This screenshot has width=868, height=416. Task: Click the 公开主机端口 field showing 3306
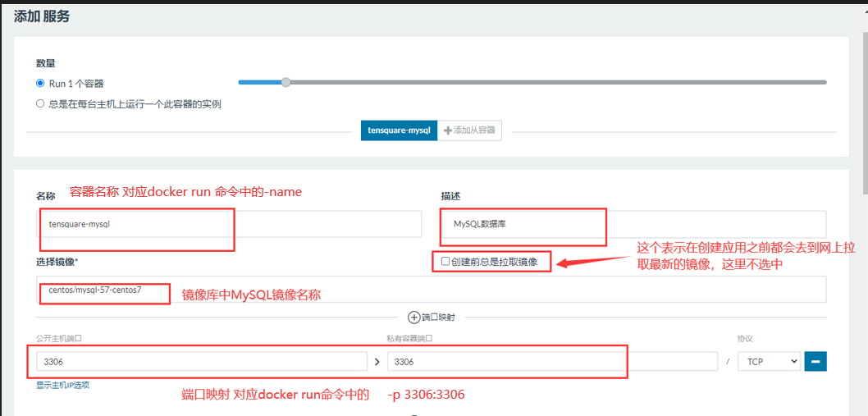(x=202, y=361)
